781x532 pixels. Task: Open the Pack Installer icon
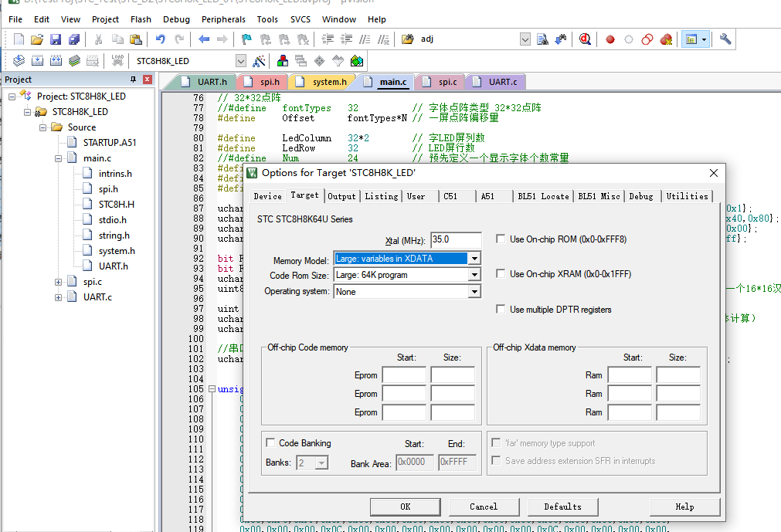pos(357,61)
